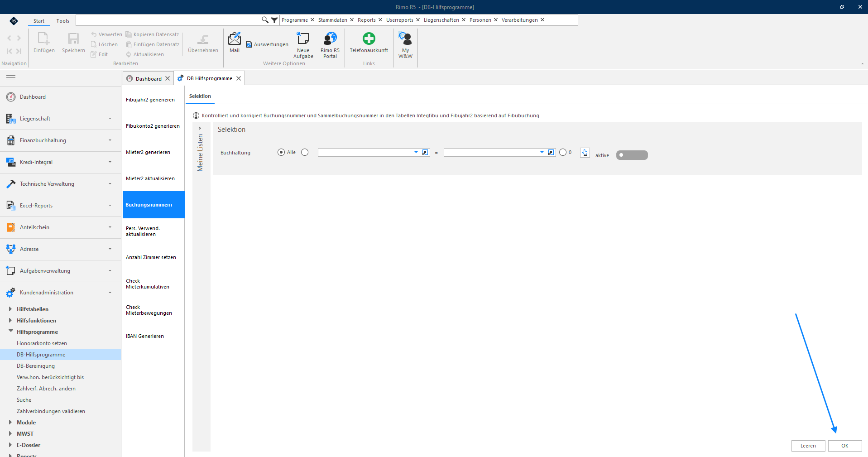Click the Auswertungen icon
Viewport: 868px width, 457px height.
pyautogui.click(x=249, y=44)
